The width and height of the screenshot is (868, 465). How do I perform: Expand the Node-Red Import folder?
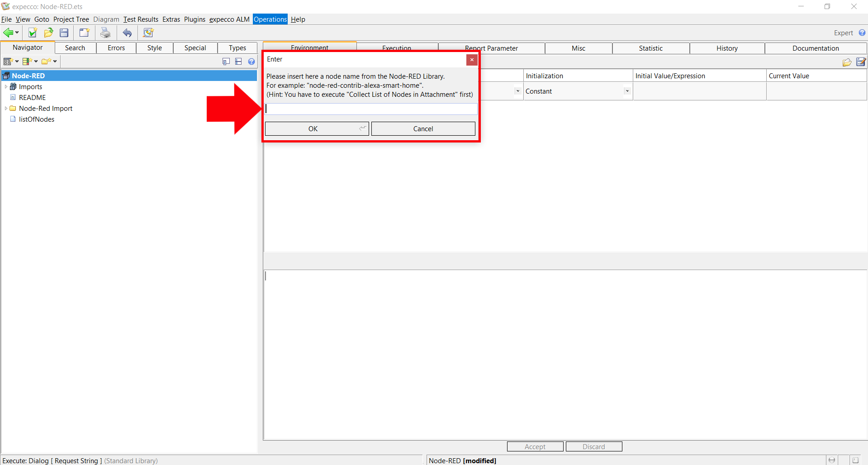6,109
